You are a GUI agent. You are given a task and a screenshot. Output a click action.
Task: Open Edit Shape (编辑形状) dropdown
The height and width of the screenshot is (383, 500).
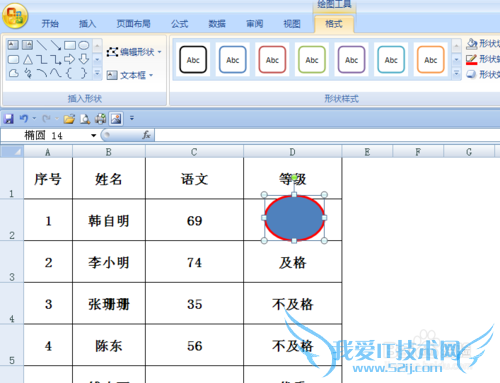(134, 52)
